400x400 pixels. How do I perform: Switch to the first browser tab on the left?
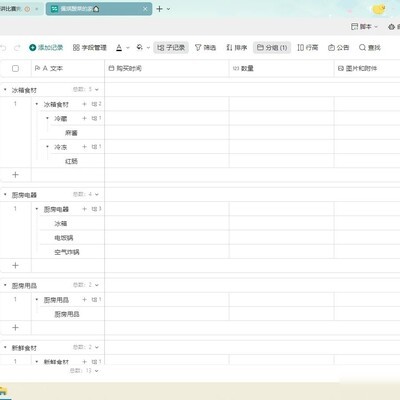point(20,9)
